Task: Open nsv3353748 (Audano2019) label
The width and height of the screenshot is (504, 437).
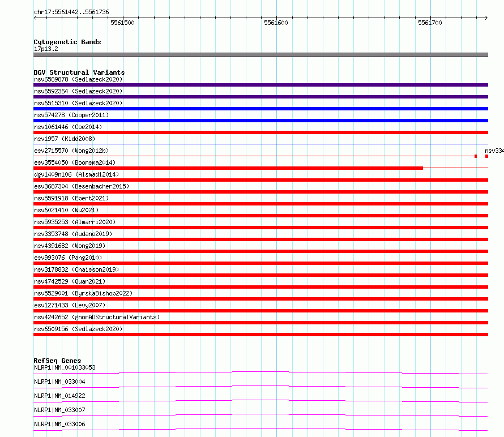Action: [73, 234]
